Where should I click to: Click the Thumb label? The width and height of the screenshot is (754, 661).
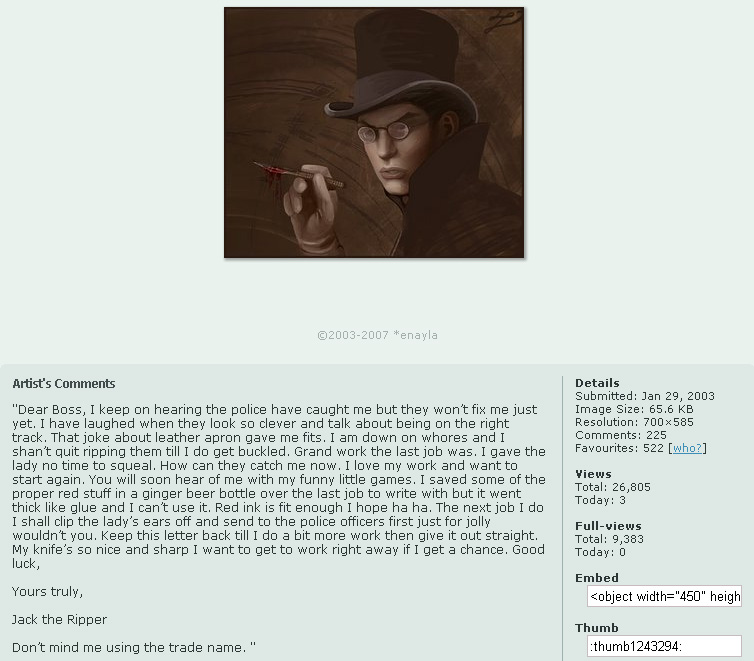click(597, 628)
